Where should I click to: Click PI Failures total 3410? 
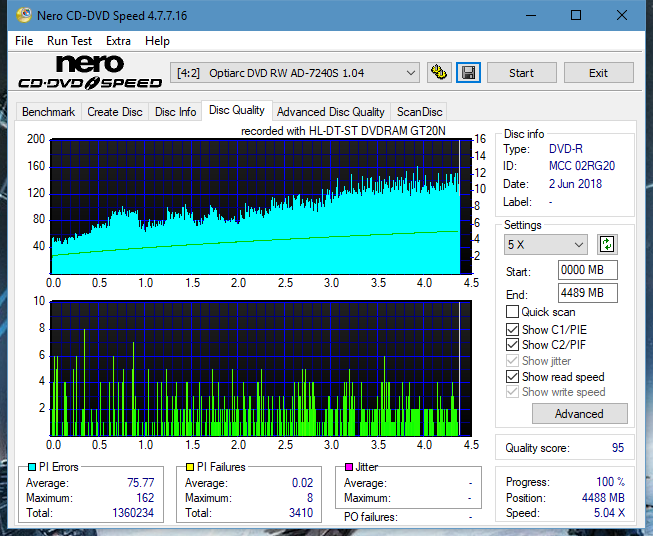[301, 513]
